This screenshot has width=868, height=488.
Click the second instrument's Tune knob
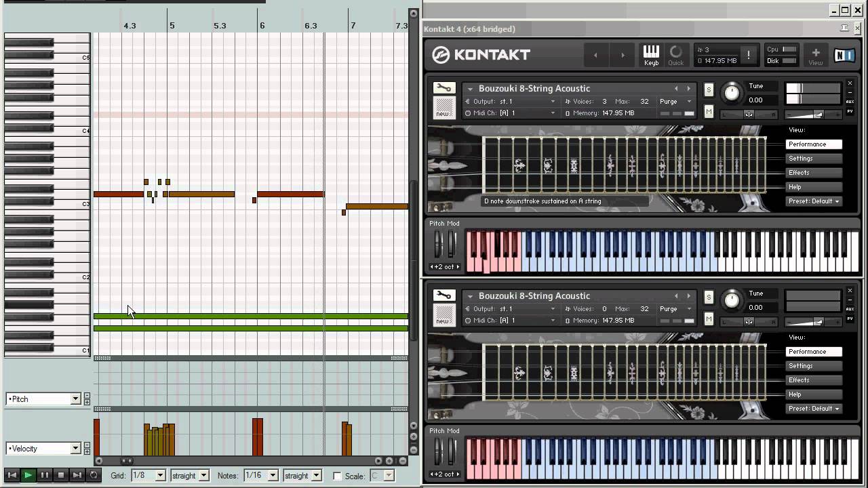731,299
